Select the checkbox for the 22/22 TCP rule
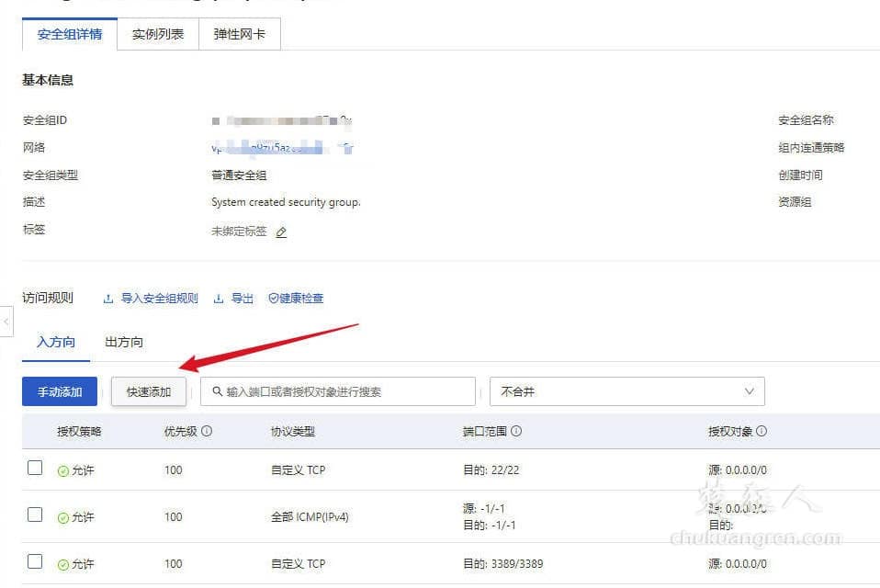Screen dimensions: 880x588 (x=35, y=467)
